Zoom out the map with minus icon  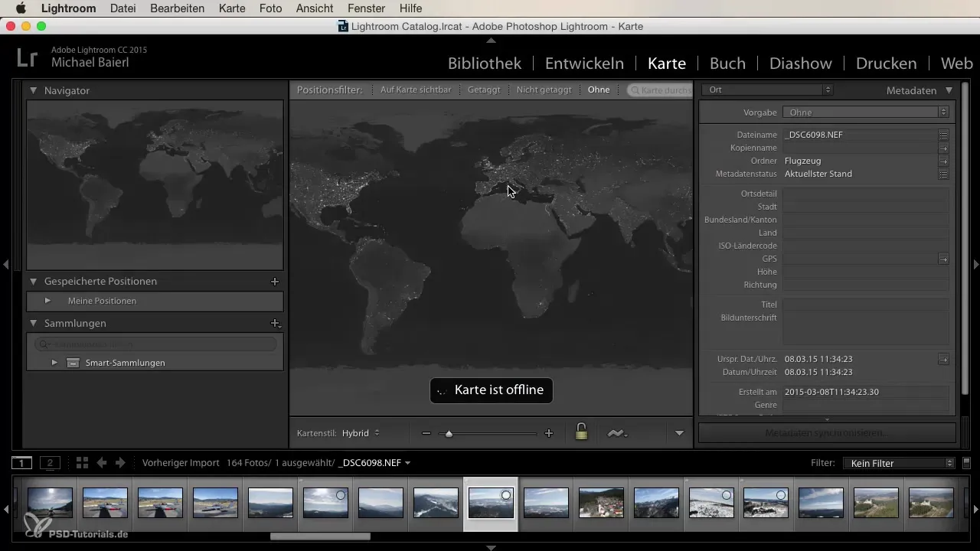point(426,433)
